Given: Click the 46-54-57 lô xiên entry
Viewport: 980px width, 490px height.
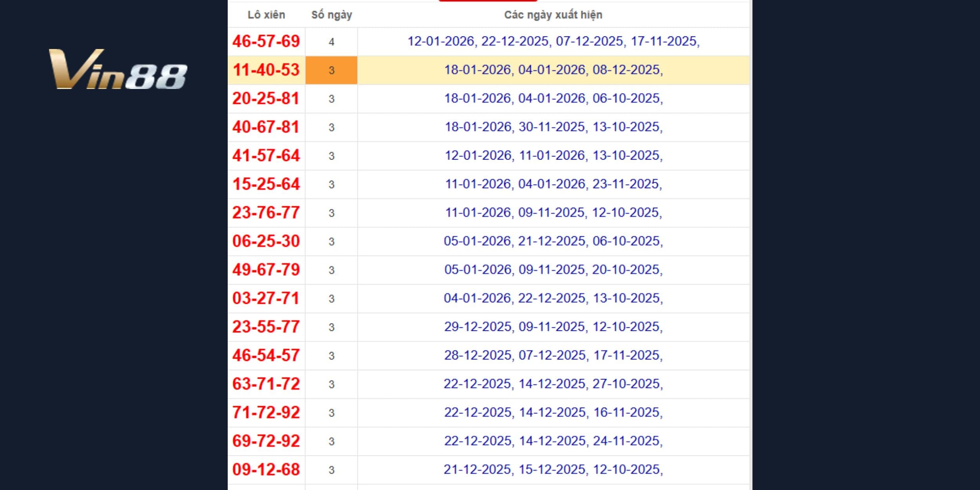Looking at the screenshot, I should (266, 356).
